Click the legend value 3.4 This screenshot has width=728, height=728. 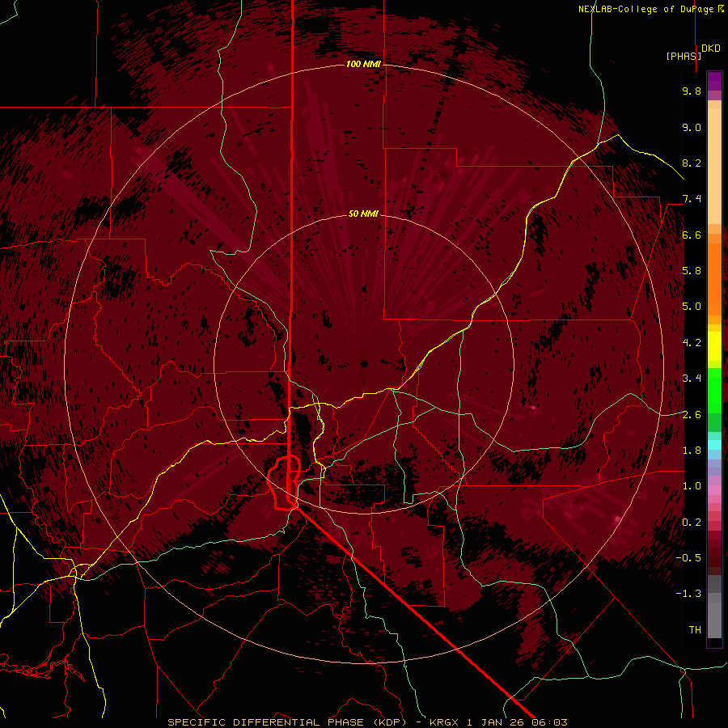click(x=692, y=379)
